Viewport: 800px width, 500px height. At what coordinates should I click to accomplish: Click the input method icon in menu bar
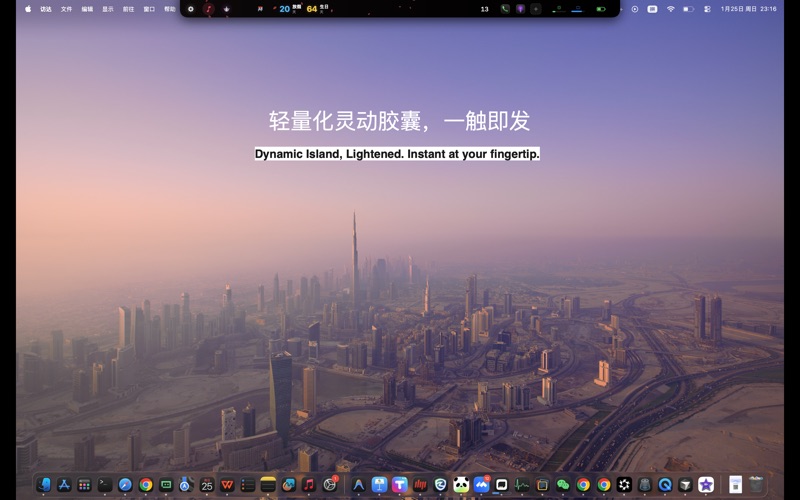(x=652, y=9)
